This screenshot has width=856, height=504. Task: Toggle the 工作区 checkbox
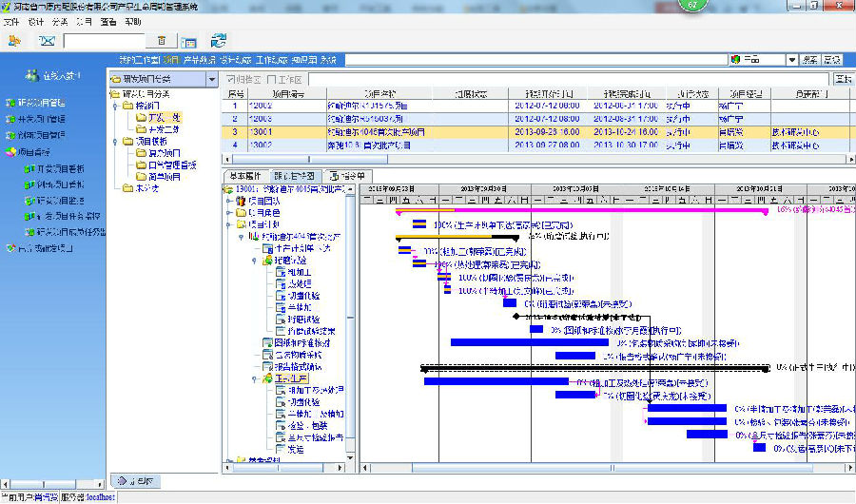point(272,79)
